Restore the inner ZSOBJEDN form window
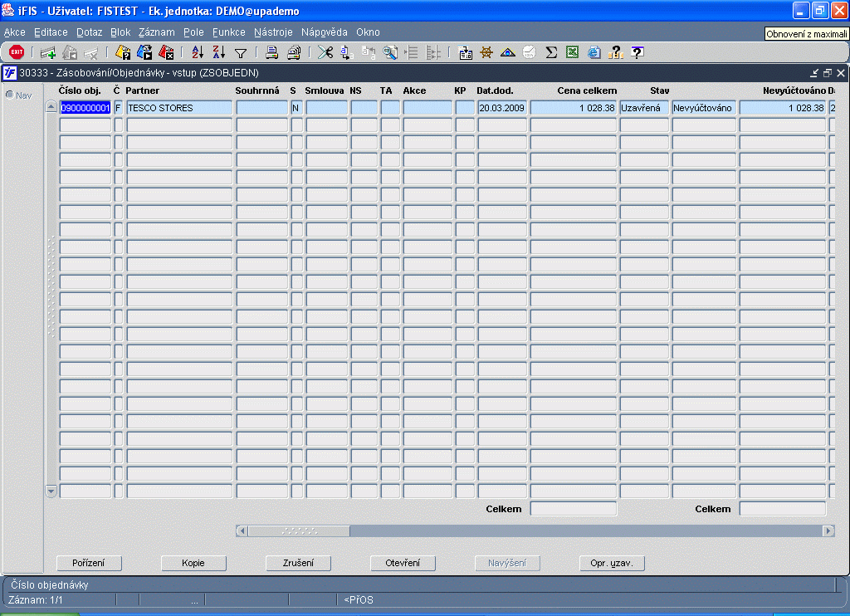Screen dimensions: 850x616 828,73
